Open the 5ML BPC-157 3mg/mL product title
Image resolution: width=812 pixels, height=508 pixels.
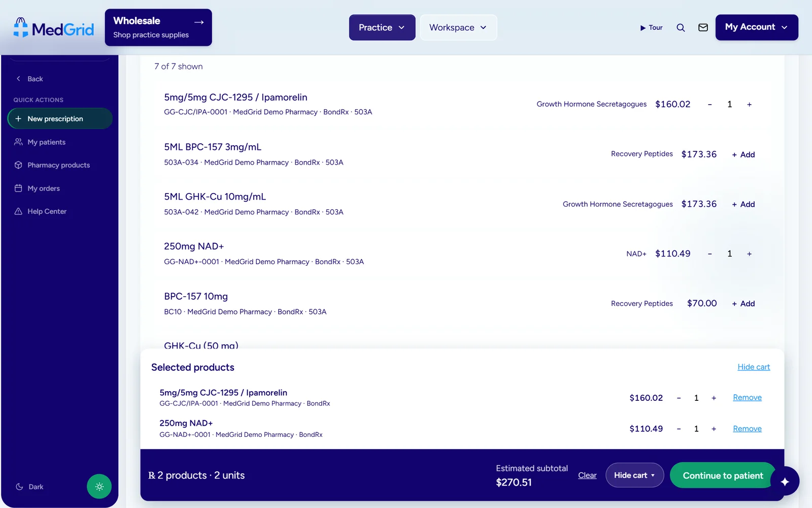click(x=213, y=147)
